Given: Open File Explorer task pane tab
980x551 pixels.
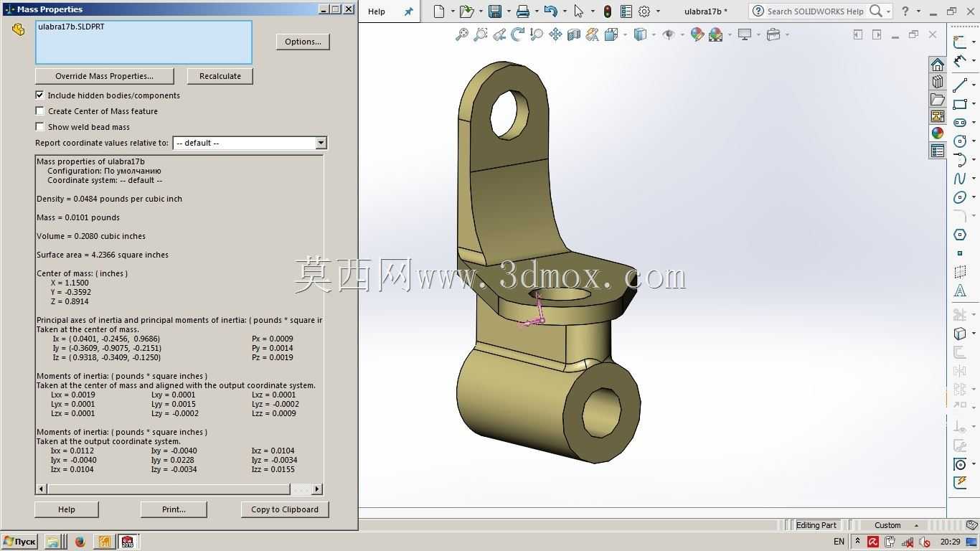Looking at the screenshot, I should tap(937, 99).
